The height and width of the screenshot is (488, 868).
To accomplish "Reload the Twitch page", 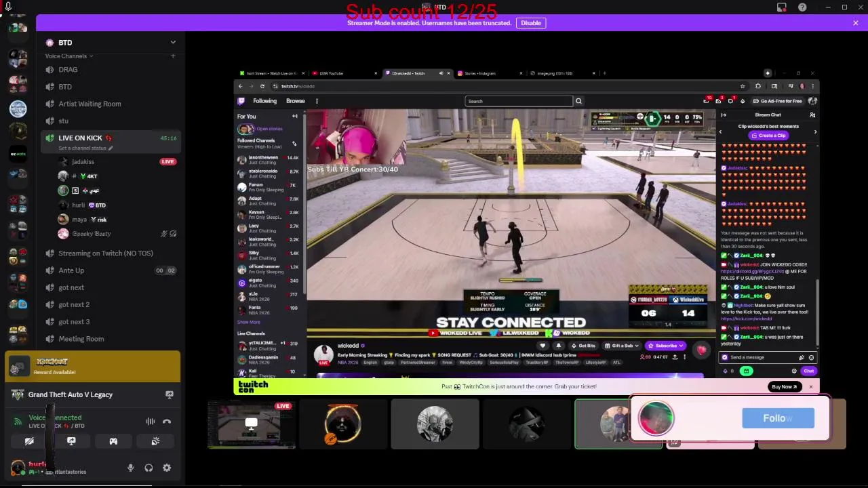I will pyautogui.click(x=262, y=86).
